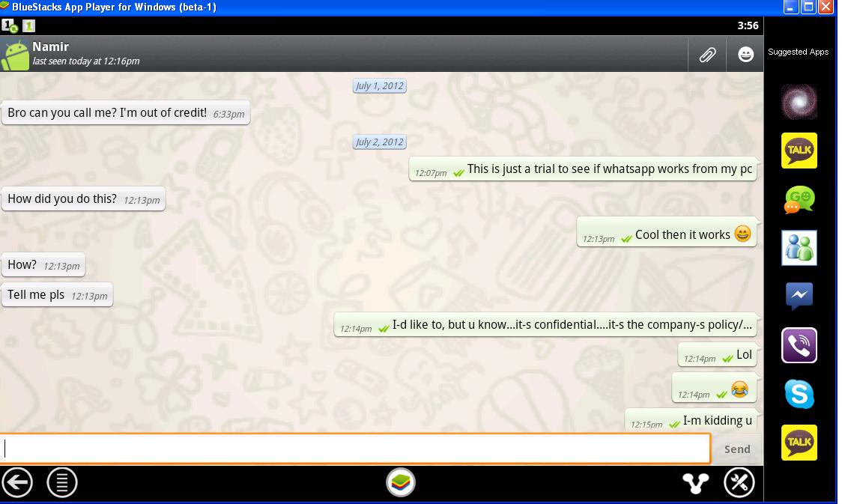Screen dimensions: 842x504
Task: Open the bottom KakaoTalk suggested app
Action: pyautogui.click(x=799, y=443)
